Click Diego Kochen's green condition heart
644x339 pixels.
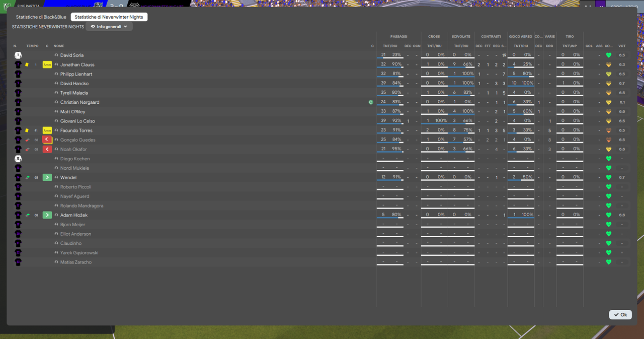609,159
